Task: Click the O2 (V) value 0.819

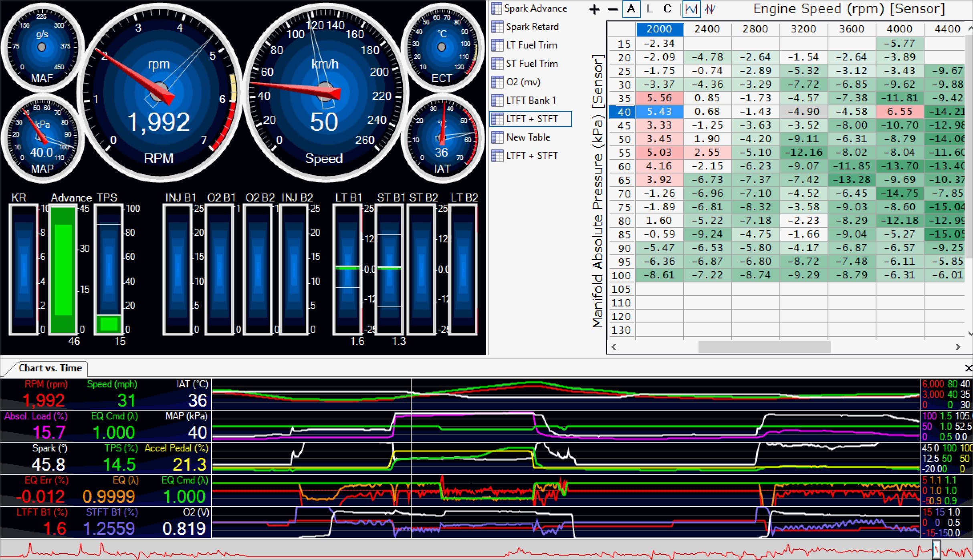Action: [x=184, y=529]
